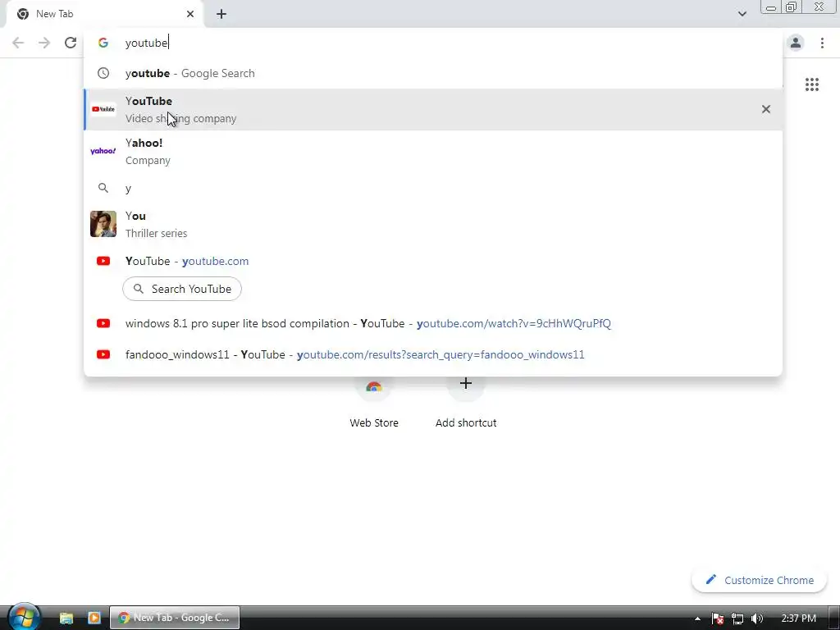840x630 pixels.
Task: Click the network tray icon
Action: [x=737, y=619]
